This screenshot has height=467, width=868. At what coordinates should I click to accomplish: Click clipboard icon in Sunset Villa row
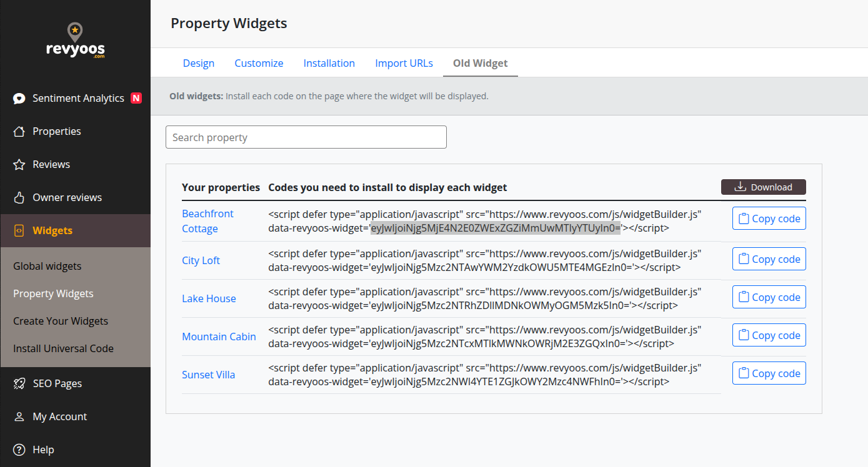point(744,373)
